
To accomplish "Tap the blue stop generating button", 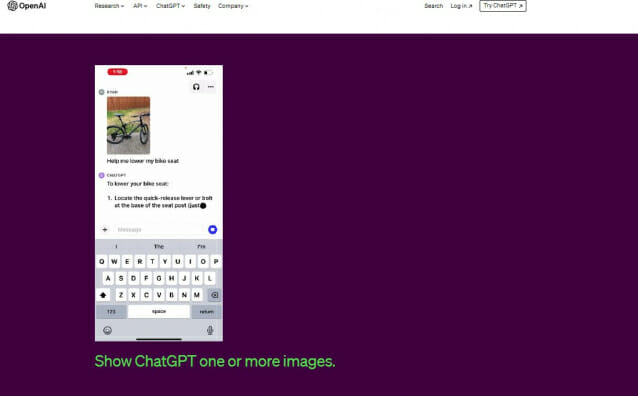I will 212,230.
